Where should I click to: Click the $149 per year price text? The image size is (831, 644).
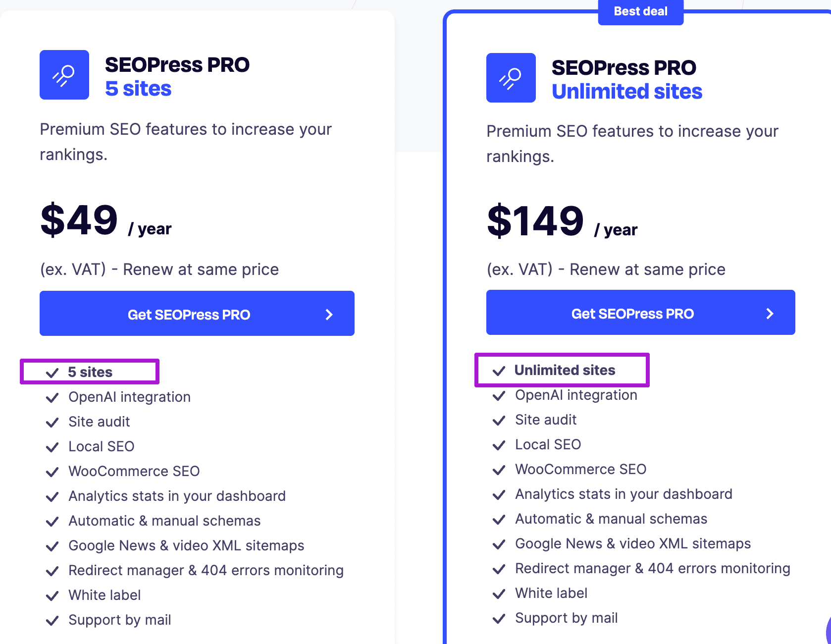[x=535, y=222]
